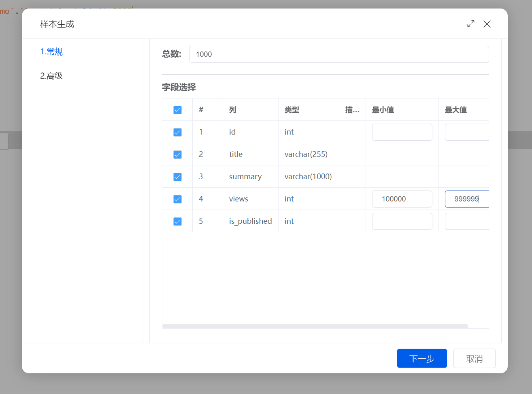
Task: Click the 字段选择 section heading
Action: (x=179, y=87)
